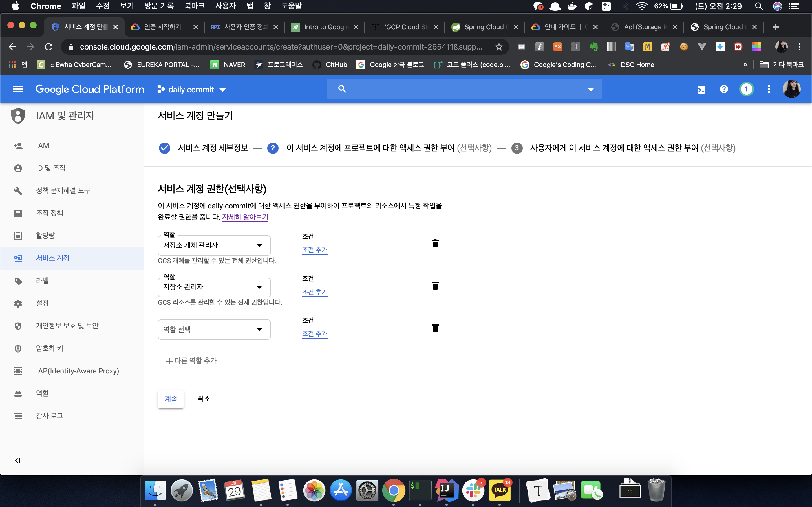Click the console search input field
The width and height of the screenshot is (812, 507).
[463, 89]
